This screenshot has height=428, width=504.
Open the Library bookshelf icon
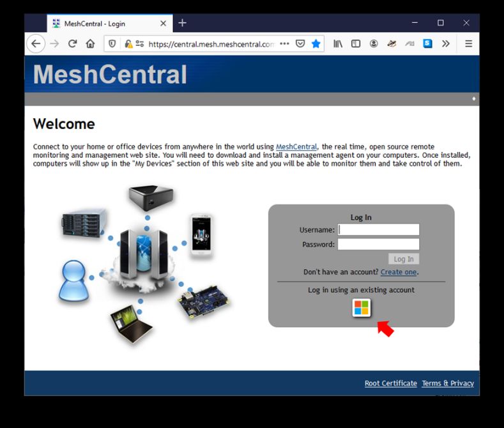338,44
